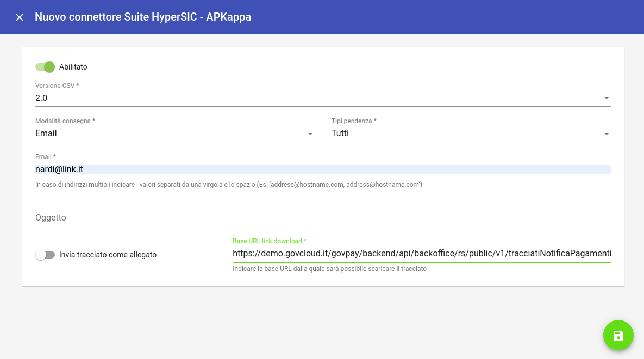Click the Abilitato label text
Screen dimensions: 644x359
point(73,67)
